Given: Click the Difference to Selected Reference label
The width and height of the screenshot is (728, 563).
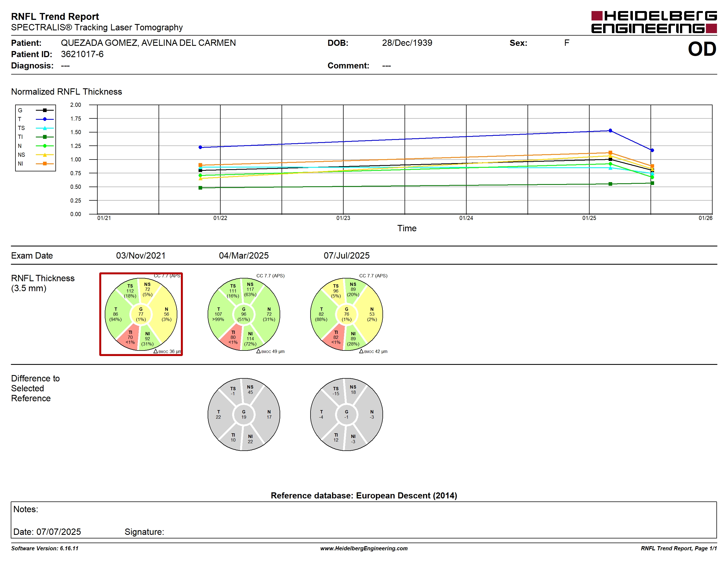Looking at the screenshot, I should 35,388.
